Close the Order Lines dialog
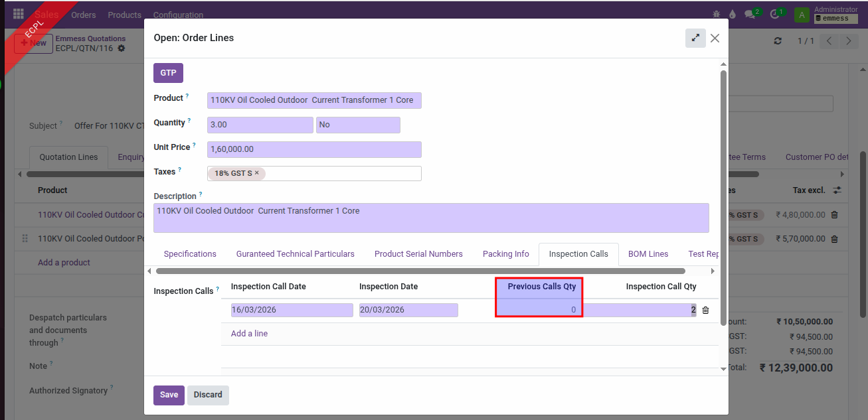868x420 pixels. pyautogui.click(x=715, y=38)
